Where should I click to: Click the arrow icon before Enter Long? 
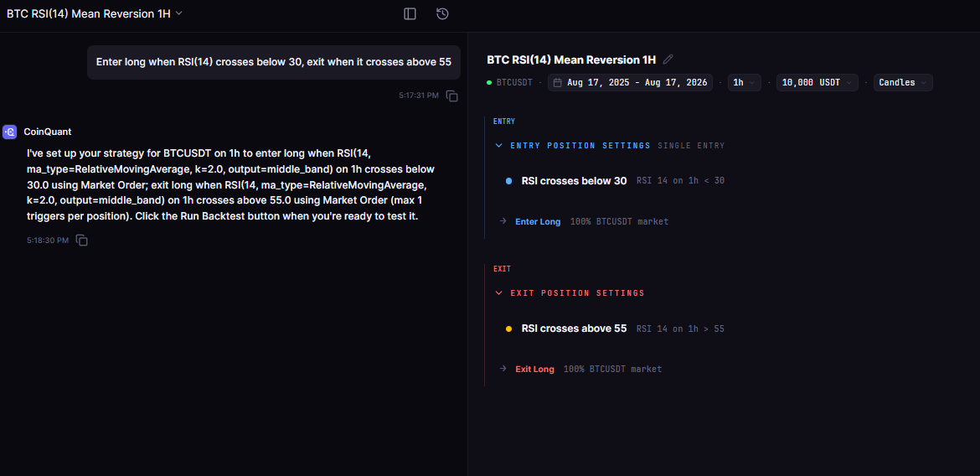pyautogui.click(x=503, y=220)
